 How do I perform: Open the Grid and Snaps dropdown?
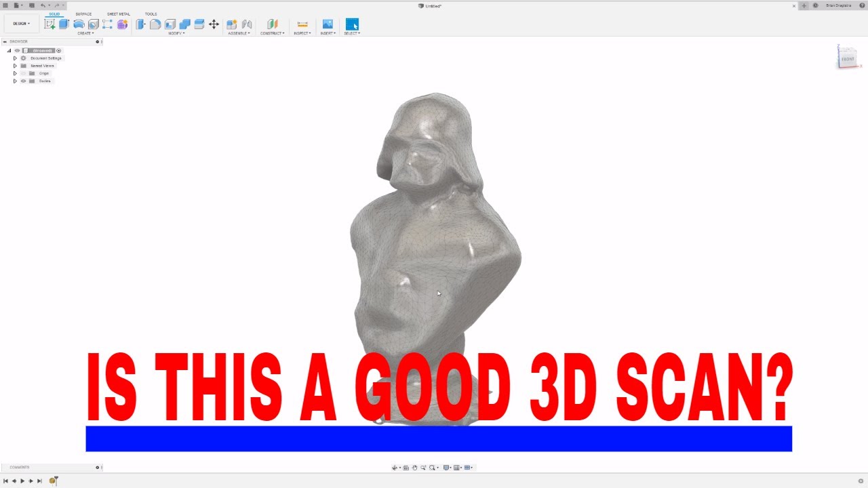(x=458, y=468)
